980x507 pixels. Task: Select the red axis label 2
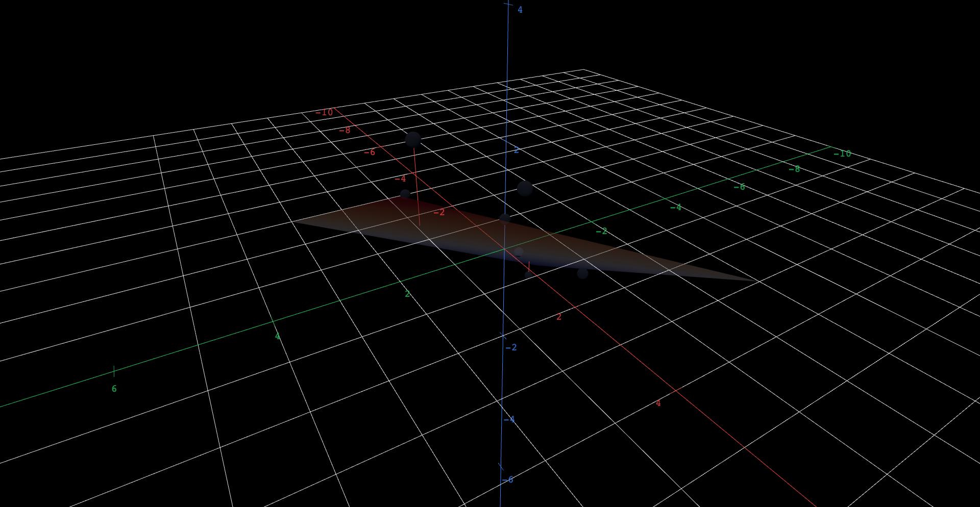(x=559, y=317)
